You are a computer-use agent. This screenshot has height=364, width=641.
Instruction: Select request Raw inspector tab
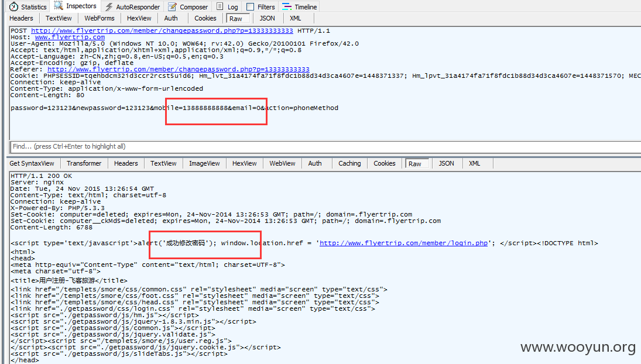238,18
